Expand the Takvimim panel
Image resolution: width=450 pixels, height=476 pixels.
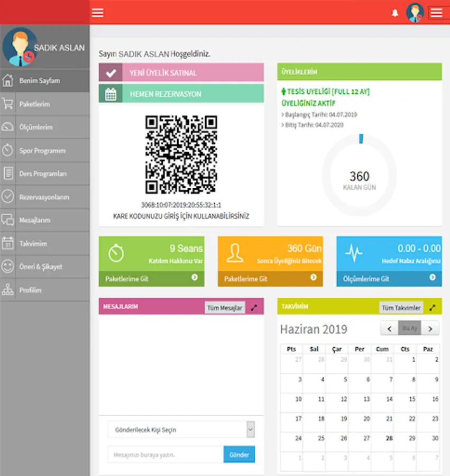tap(432, 308)
